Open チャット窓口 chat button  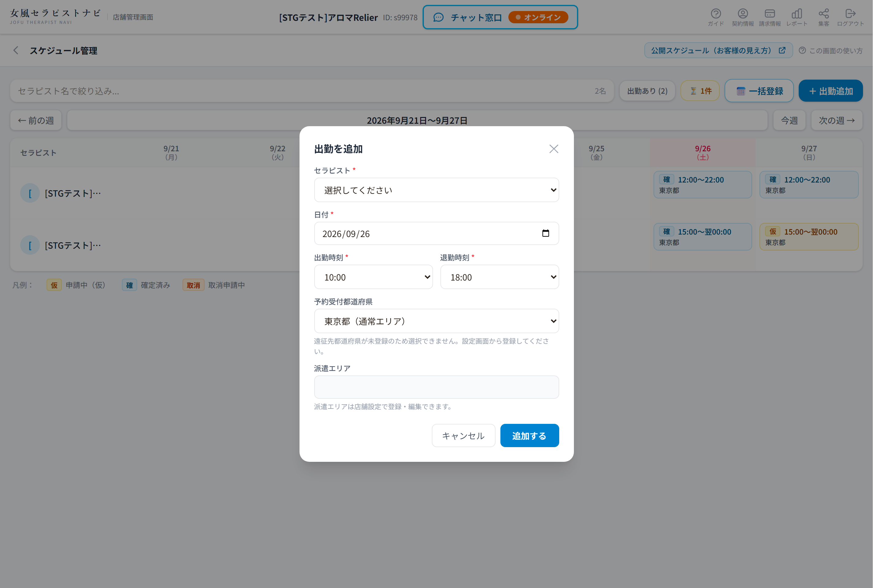pyautogui.click(x=500, y=17)
